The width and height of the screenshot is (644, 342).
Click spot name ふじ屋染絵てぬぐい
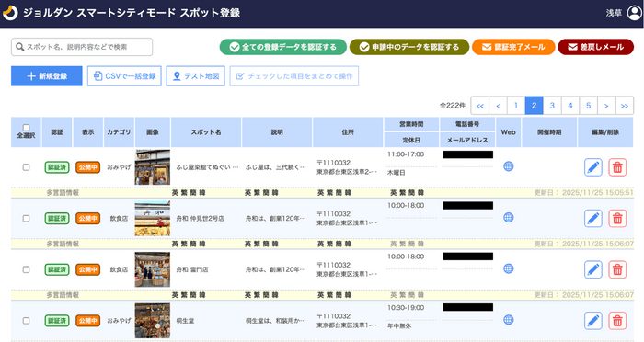tap(207, 167)
